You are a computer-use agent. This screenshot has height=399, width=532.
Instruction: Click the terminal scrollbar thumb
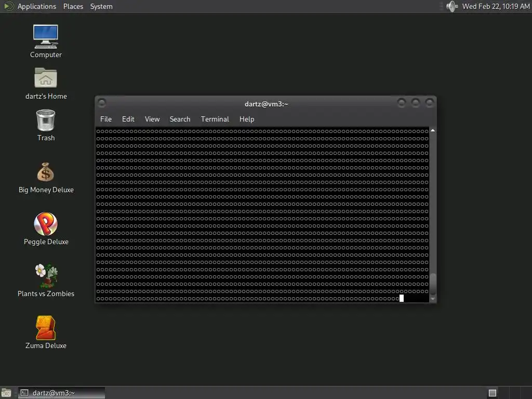pos(433,284)
